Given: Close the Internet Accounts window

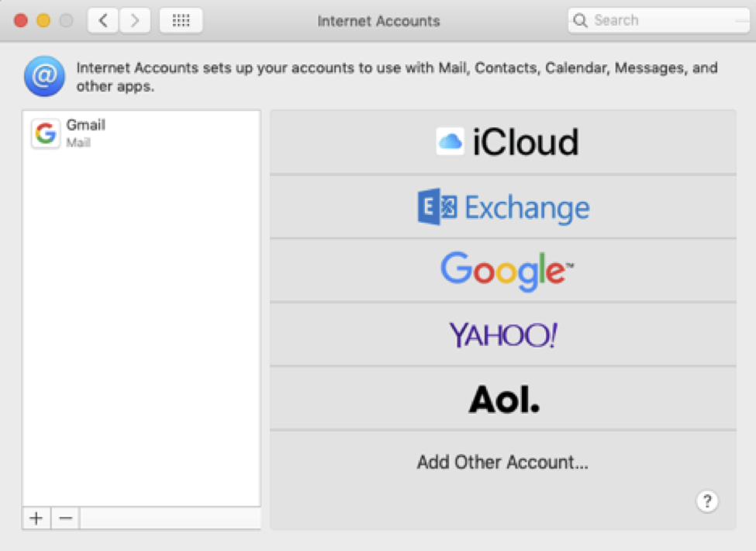Looking at the screenshot, I should pos(20,21).
